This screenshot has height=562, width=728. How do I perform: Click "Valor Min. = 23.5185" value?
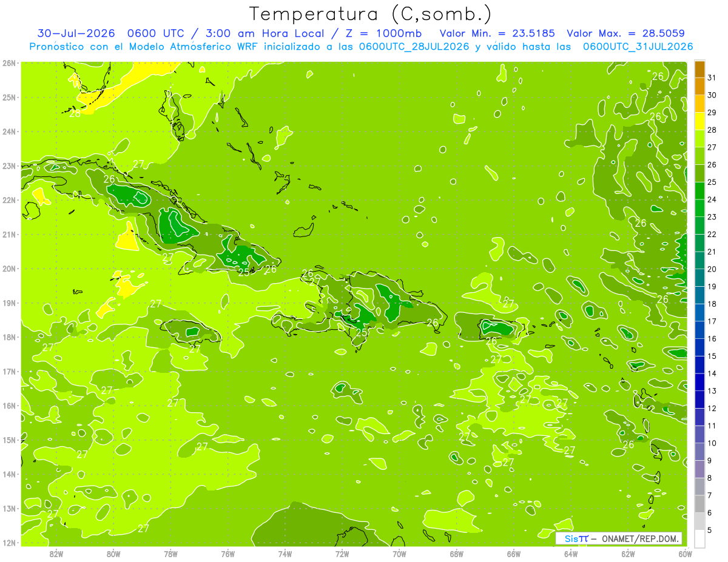click(x=497, y=33)
